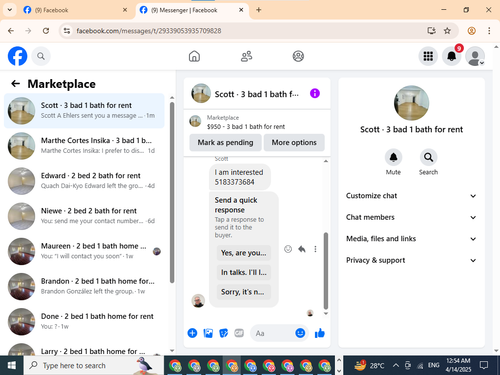This screenshot has height=375, width=500.
Task: Expand the Chat members section
Action: tap(411, 217)
